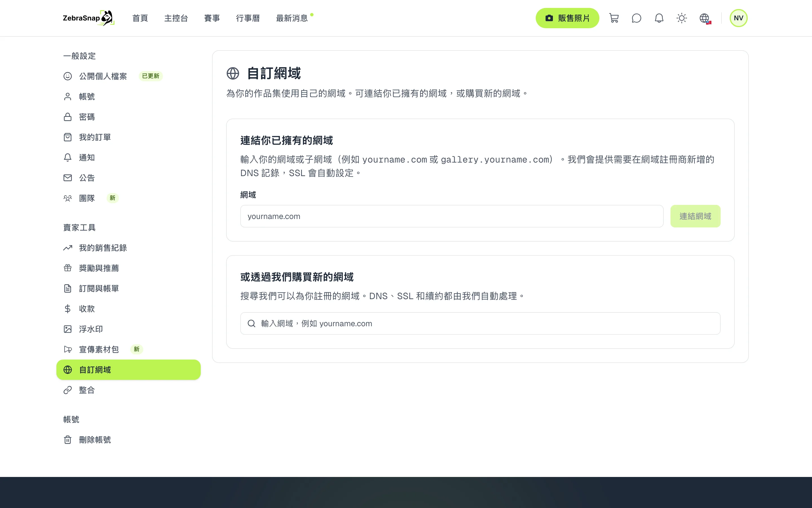Screen dimensions: 812x508
Task: Click the shopping bag icon beside 我的訂單
Action: 68,137
